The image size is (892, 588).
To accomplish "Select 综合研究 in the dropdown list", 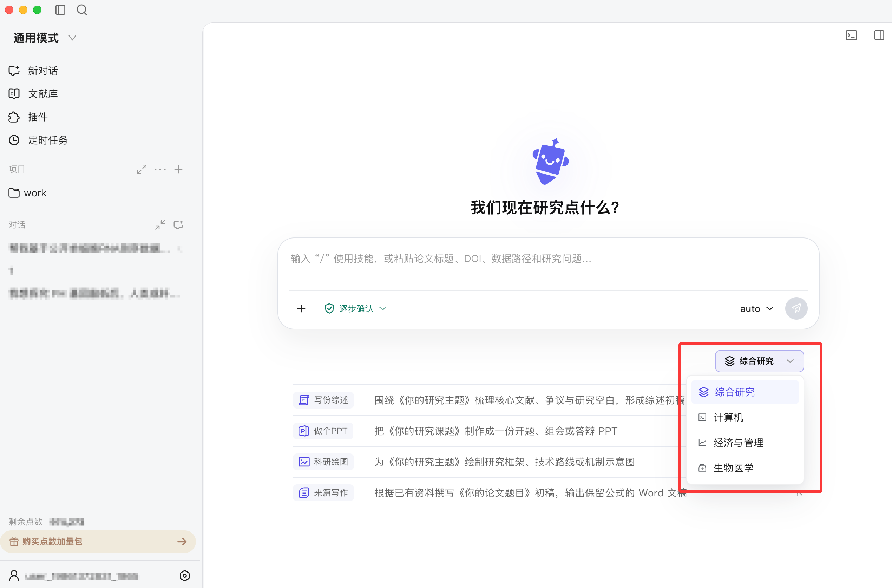I will [x=745, y=392].
